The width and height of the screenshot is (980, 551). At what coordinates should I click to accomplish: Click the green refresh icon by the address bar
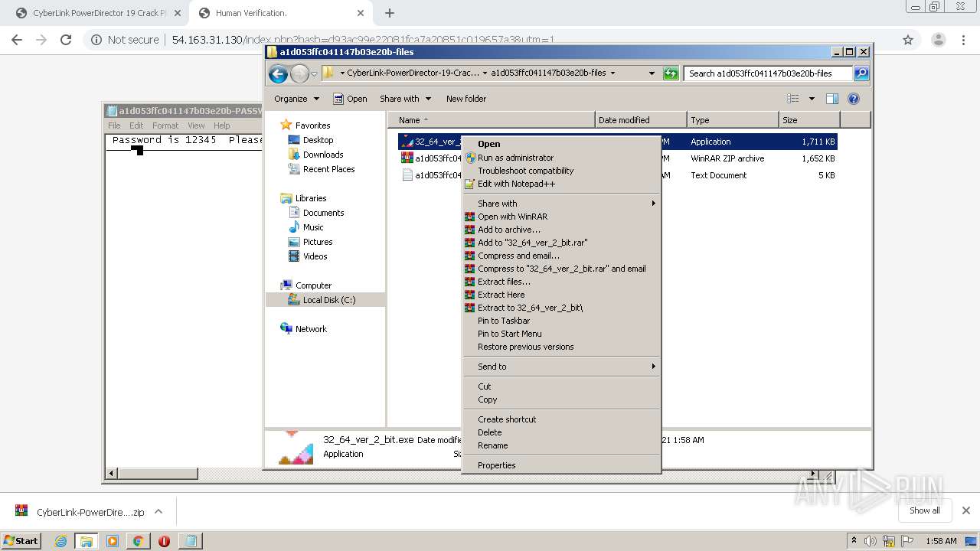pyautogui.click(x=671, y=73)
